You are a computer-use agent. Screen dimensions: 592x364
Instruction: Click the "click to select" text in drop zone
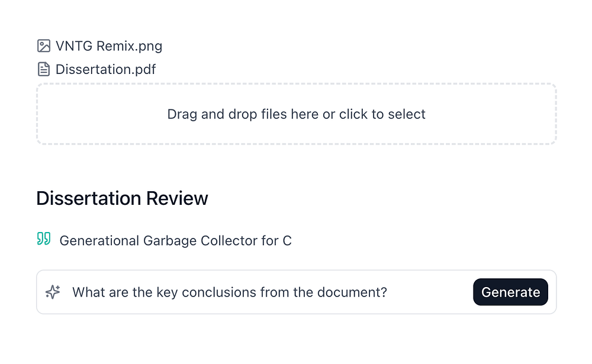point(382,114)
